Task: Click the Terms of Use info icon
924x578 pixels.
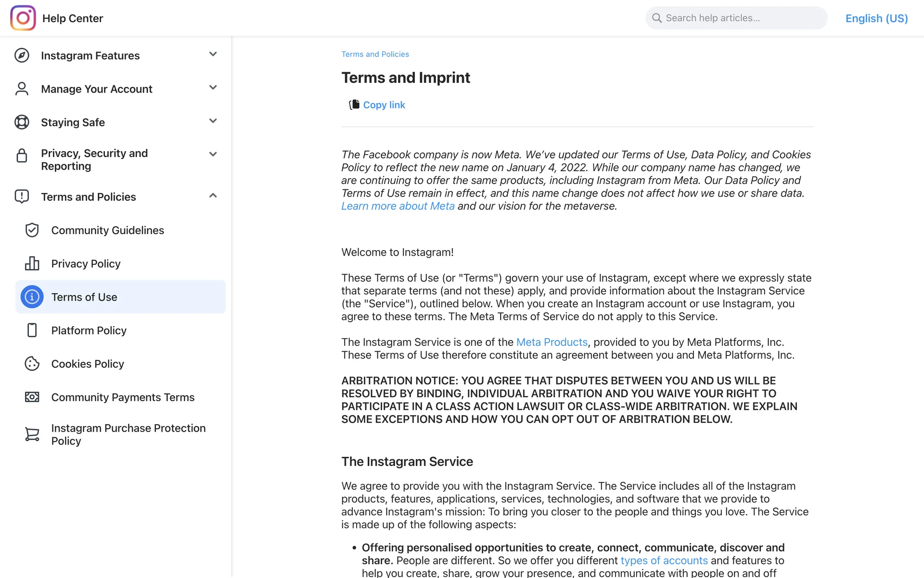Action: point(32,297)
